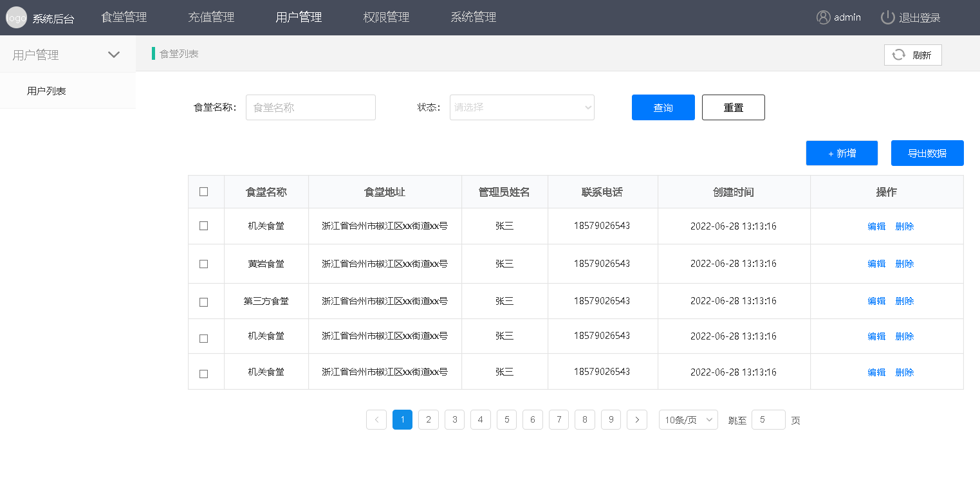Go to page 3
Image resolution: width=980 pixels, height=492 pixels.
coord(454,420)
